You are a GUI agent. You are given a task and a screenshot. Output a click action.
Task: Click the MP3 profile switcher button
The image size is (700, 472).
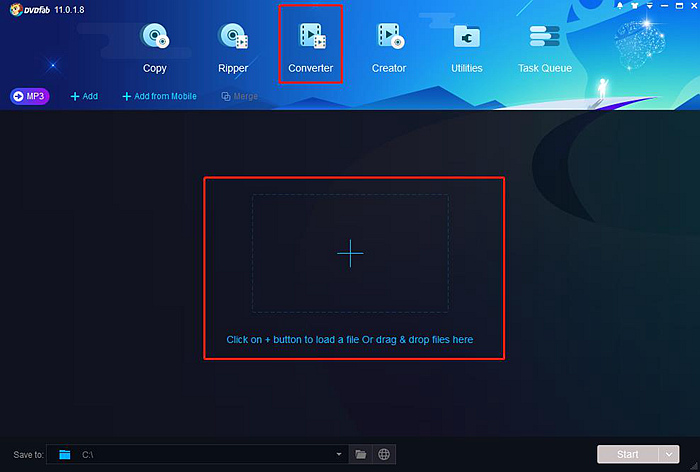coord(29,96)
